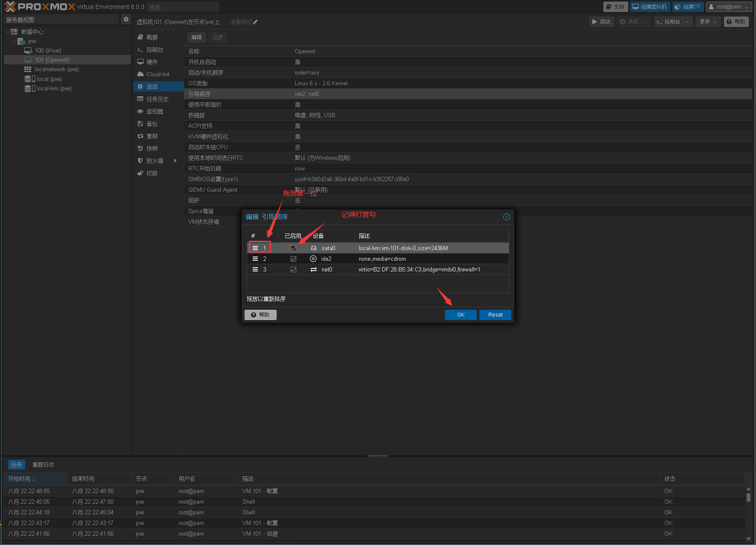756x545 pixels.
Task: Click the 100 (iKuai) VM icon in tree
Action: (29, 51)
